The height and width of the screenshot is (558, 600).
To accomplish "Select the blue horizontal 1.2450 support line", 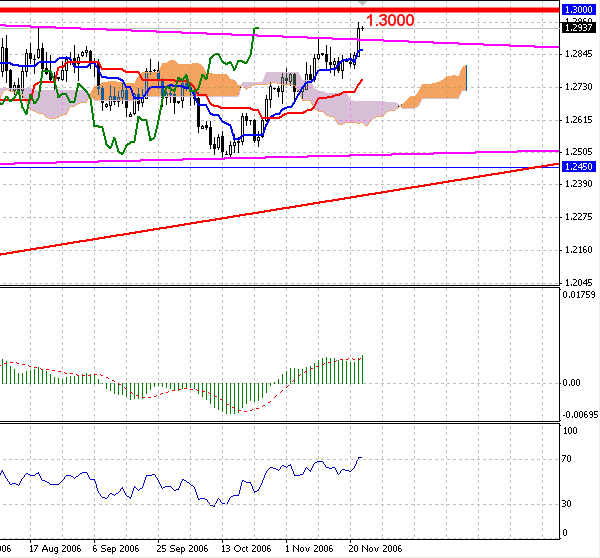I will tap(279, 168).
